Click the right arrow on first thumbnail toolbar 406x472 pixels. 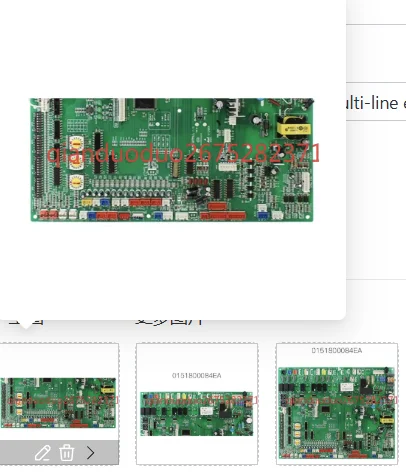tap(91, 453)
